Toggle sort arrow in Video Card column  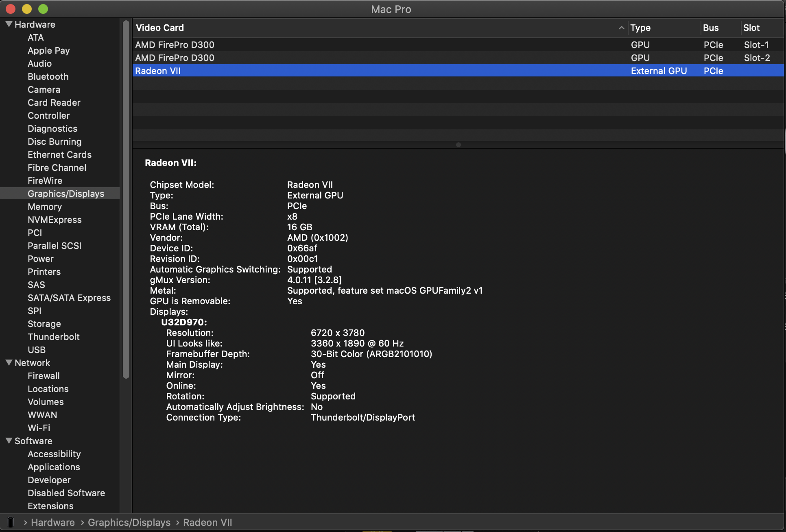point(621,28)
